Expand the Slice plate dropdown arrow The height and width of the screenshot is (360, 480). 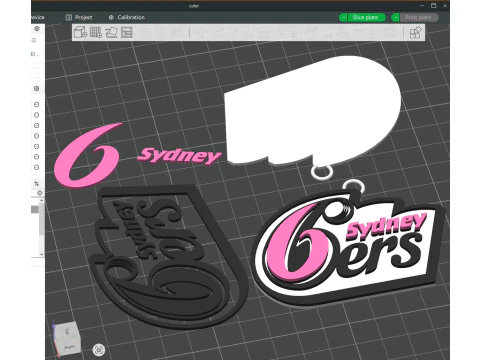pyautogui.click(x=343, y=17)
